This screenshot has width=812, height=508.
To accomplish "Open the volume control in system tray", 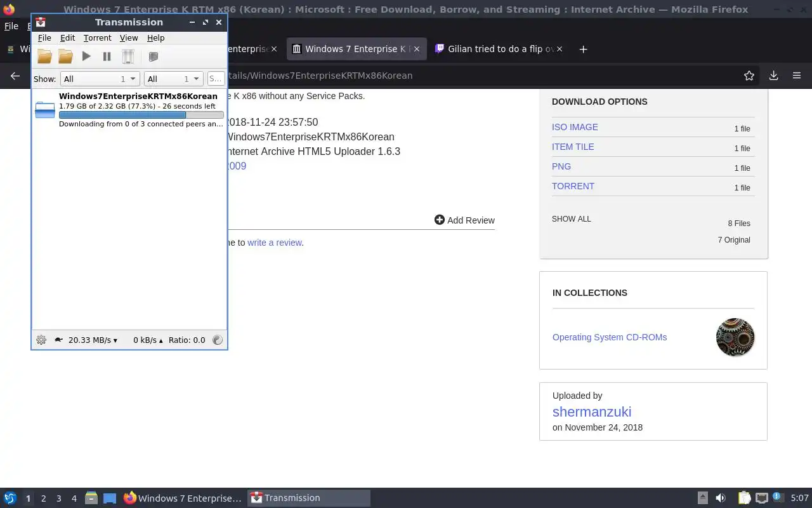I will tap(721, 498).
